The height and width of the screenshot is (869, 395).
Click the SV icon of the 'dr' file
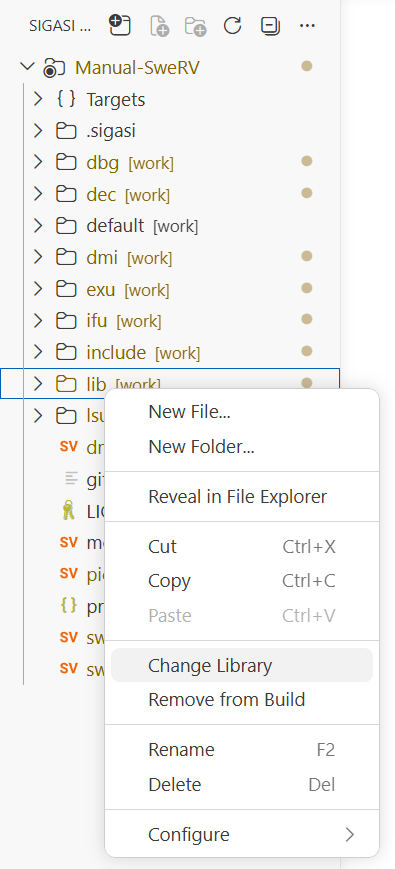click(69, 447)
